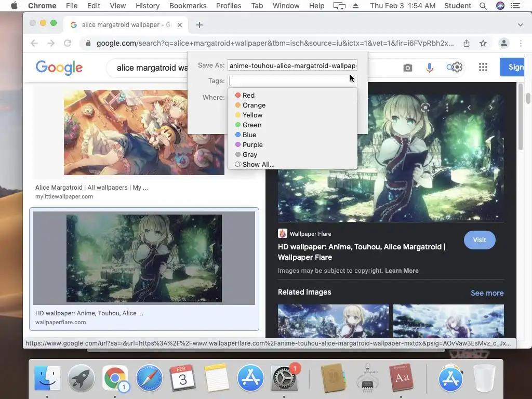The height and width of the screenshot is (399, 532).
Task: Open a new tab with plus icon
Action: click(199, 25)
